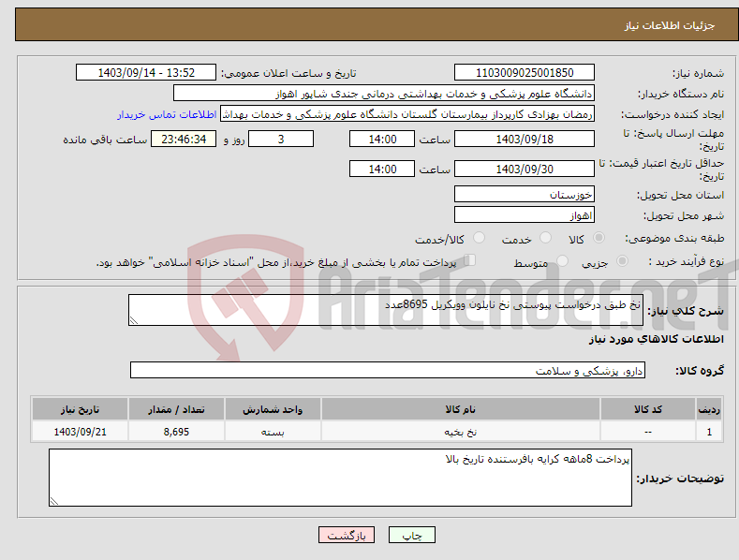739x560 pixels.
Task: Click the شماره نیاز number field
Action: pos(525,73)
